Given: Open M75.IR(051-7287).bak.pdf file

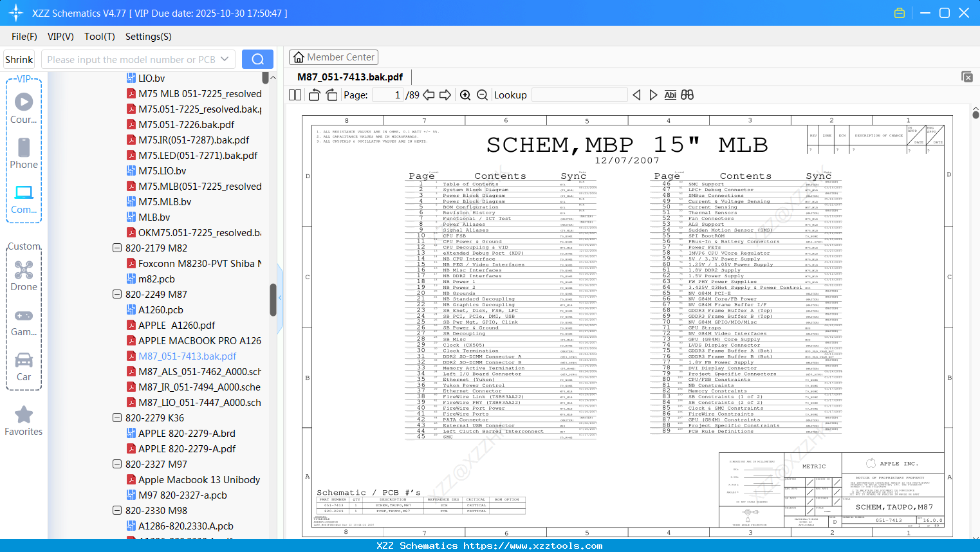Looking at the screenshot, I should [x=194, y=140].
